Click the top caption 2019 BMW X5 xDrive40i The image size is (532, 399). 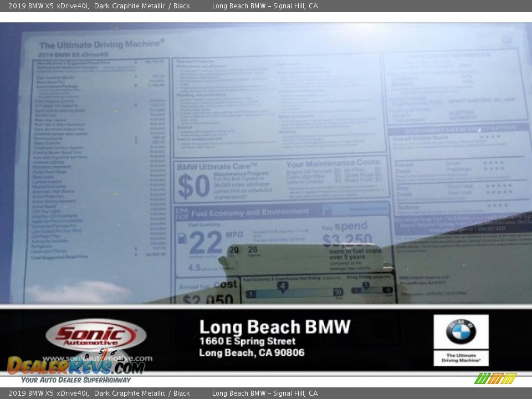point(48,6)
